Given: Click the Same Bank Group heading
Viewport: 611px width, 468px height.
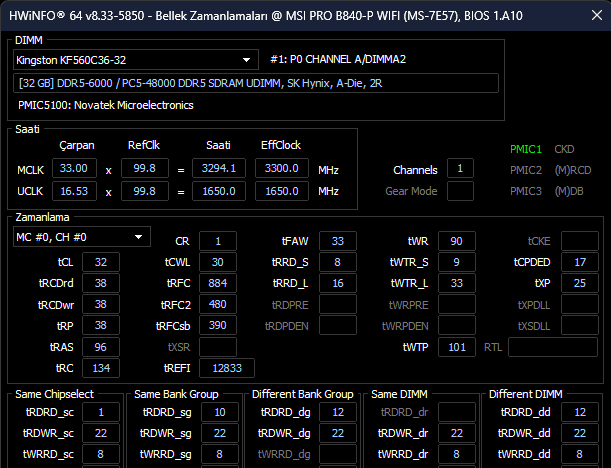Looking at the screenshot, I should [x=176, y=394].
